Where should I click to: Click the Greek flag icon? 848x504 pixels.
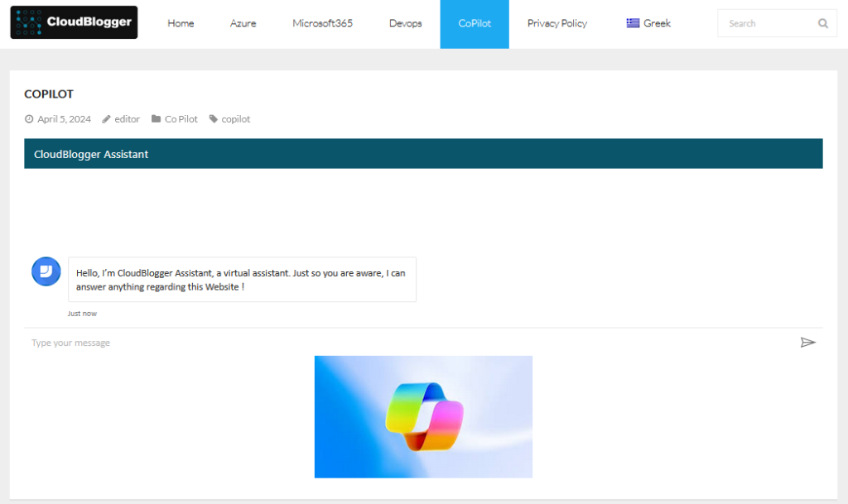pyautogui.click(x=633, y=23)
